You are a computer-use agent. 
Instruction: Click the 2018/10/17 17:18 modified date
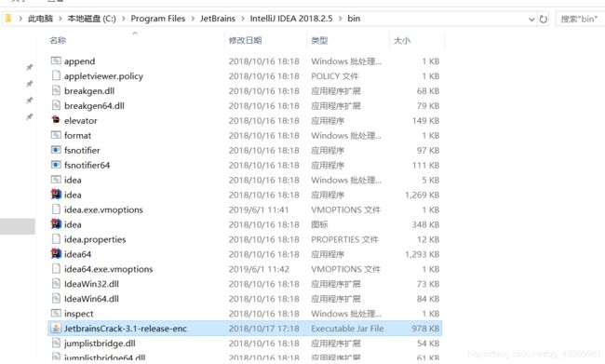click(x=264, y=329)
